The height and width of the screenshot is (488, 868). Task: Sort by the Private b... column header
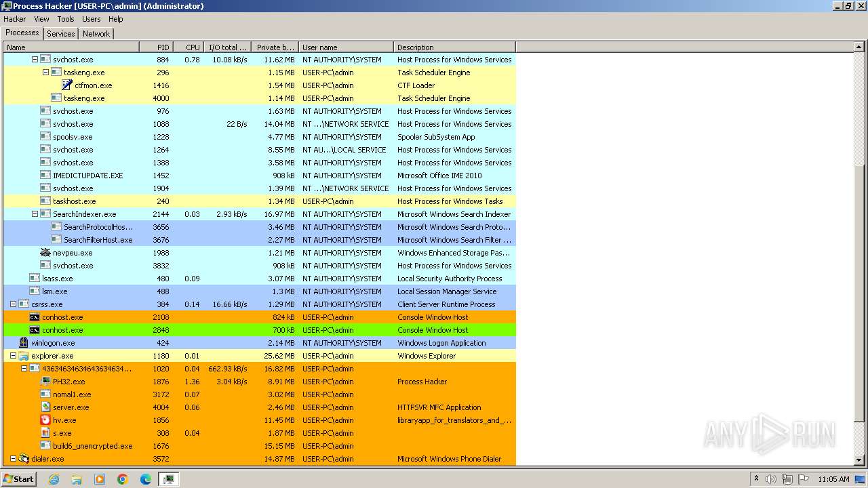point(274,47)
